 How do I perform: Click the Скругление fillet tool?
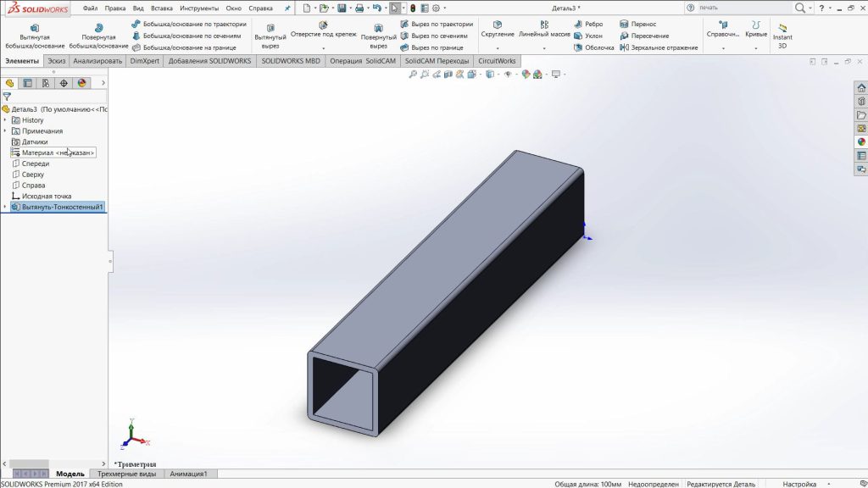pyautogui.click(x=497, y=30)
